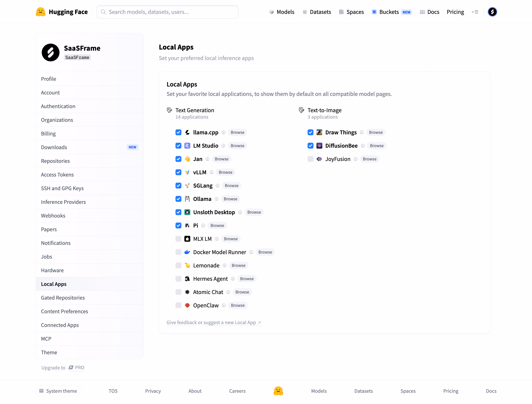
Task: Open MCP settings section
Action: tap(90, 339)
